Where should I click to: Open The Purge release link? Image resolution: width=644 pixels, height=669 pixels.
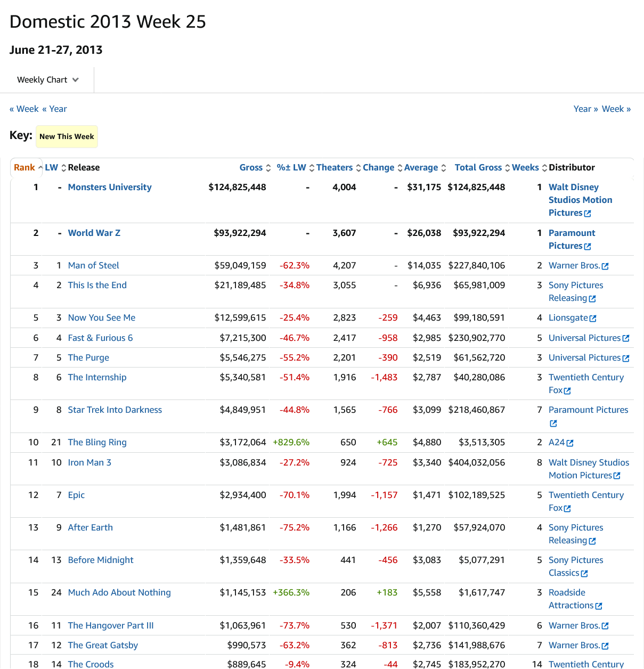click(x=88, y=357)
